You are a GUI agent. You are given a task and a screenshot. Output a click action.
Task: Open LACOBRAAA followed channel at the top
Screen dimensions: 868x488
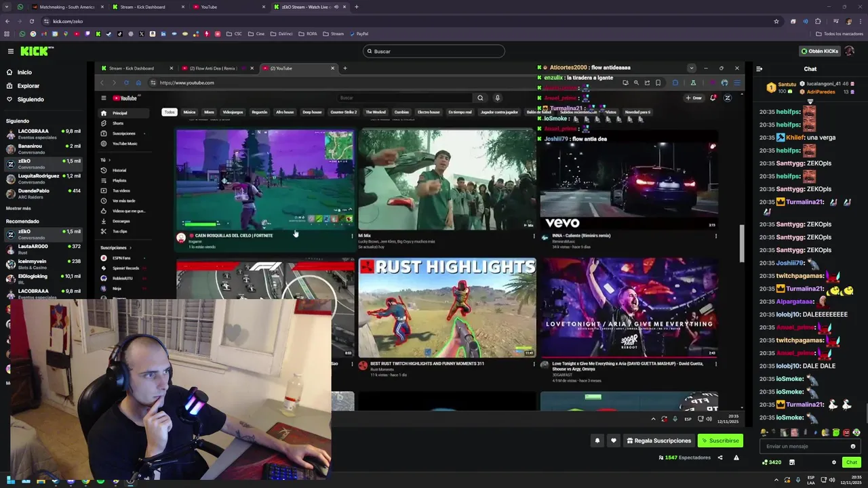[x=42, y=134]
